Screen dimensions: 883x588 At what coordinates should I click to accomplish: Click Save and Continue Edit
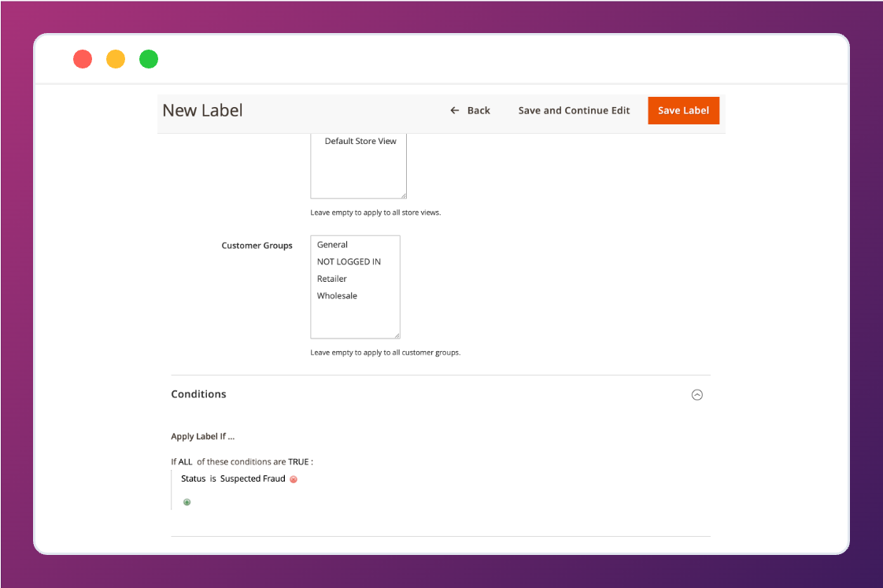coord(574,110)
